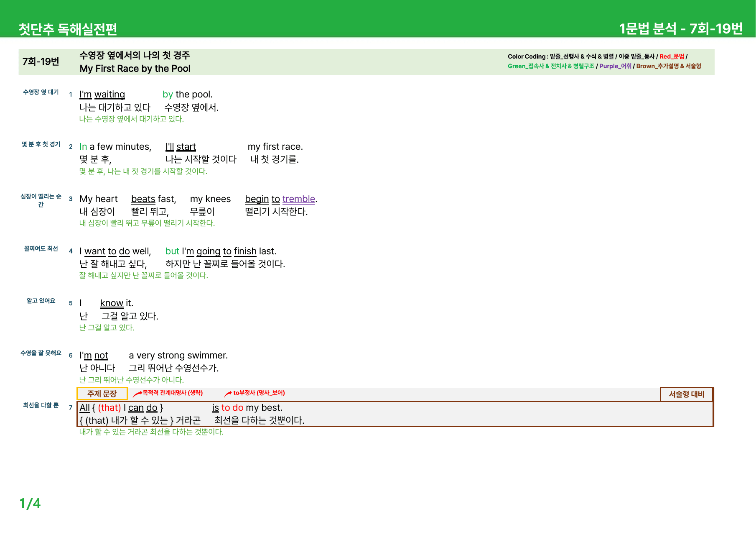Click the underlined phrase 'I'm not'

click(94, 356)
